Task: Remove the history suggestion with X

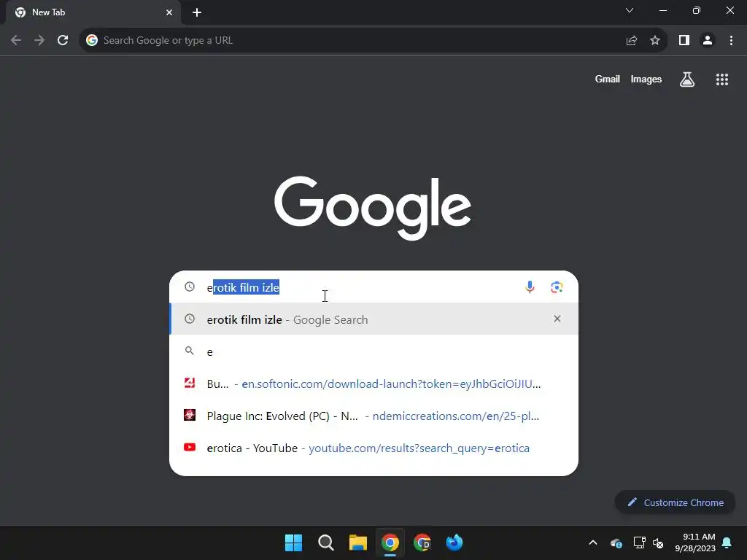Action: tap(557, 319)
